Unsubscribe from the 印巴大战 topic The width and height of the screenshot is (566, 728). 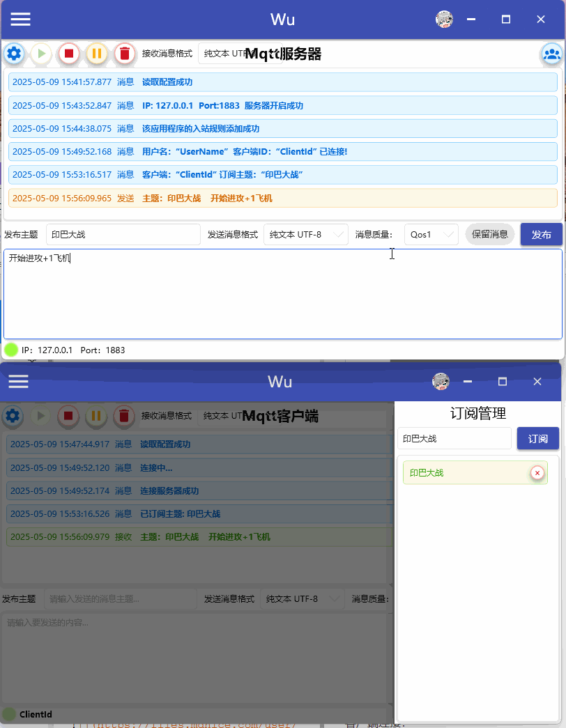(537, 472)
